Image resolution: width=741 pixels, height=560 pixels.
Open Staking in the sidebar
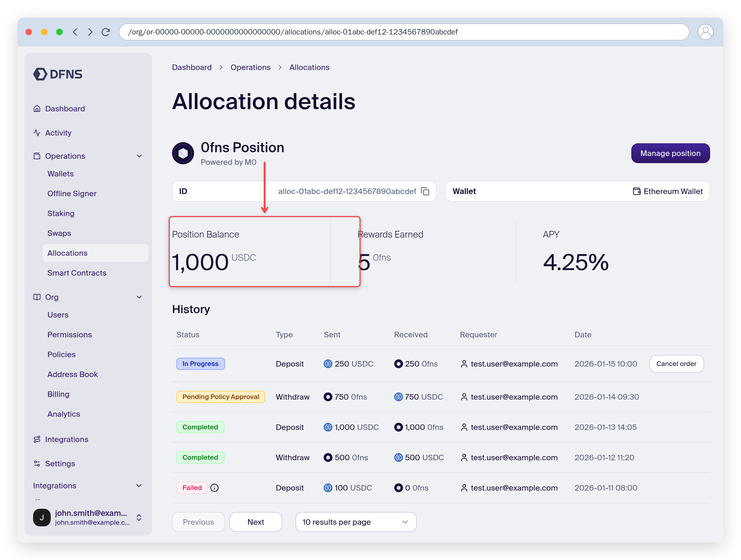point(61,213)
